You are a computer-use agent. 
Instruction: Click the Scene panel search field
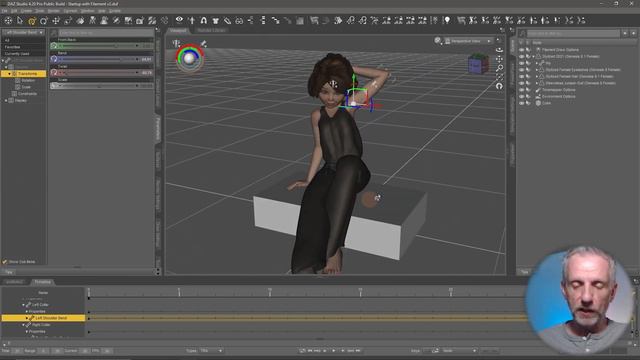[x=573, y=33]
